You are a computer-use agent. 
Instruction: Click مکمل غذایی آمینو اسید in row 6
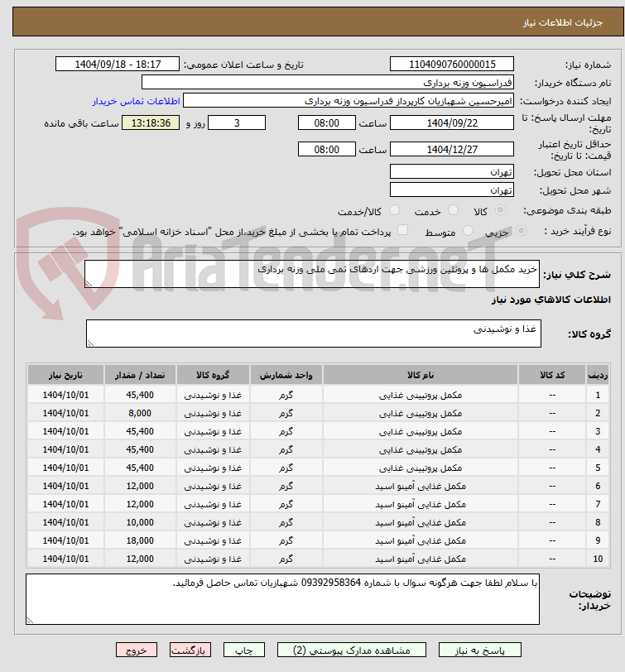point(420,486)
